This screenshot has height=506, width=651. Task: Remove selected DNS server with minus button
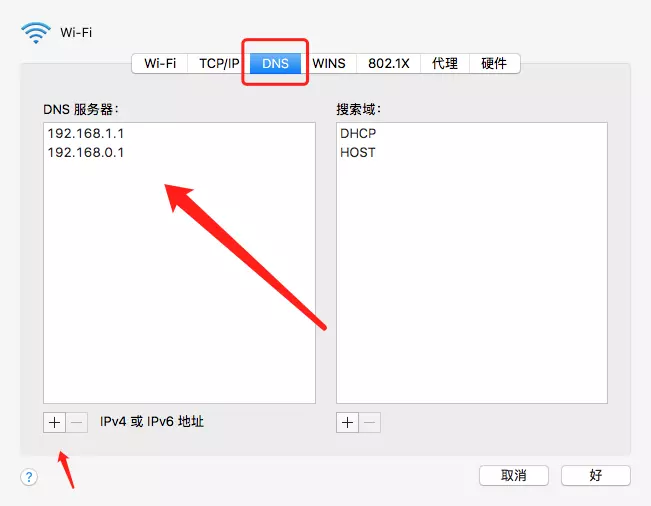(77, 423)
